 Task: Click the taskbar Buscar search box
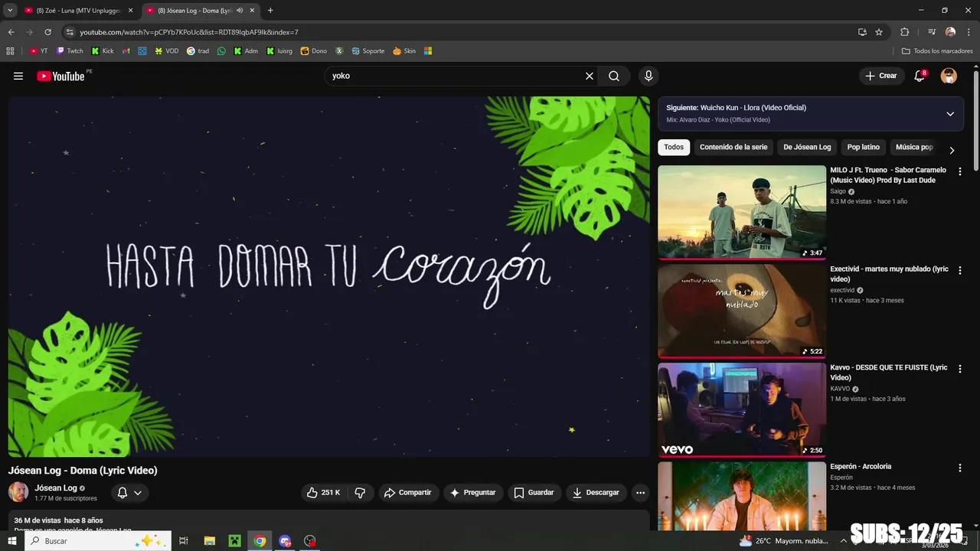pos(98,541)
